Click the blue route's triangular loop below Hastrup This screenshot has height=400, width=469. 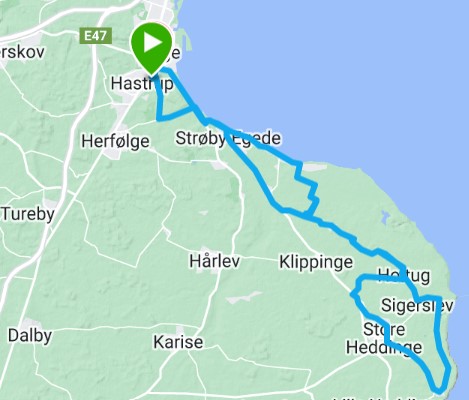pos(170,107)
